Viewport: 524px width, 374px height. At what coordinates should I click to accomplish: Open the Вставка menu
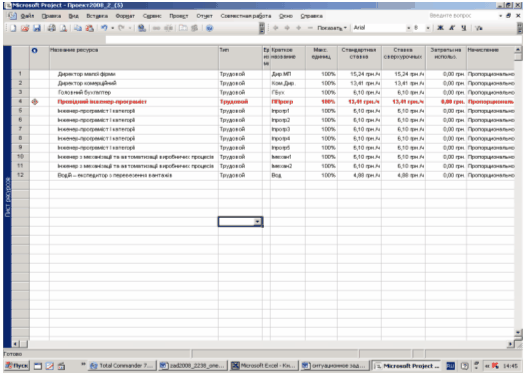click(97, 16)
